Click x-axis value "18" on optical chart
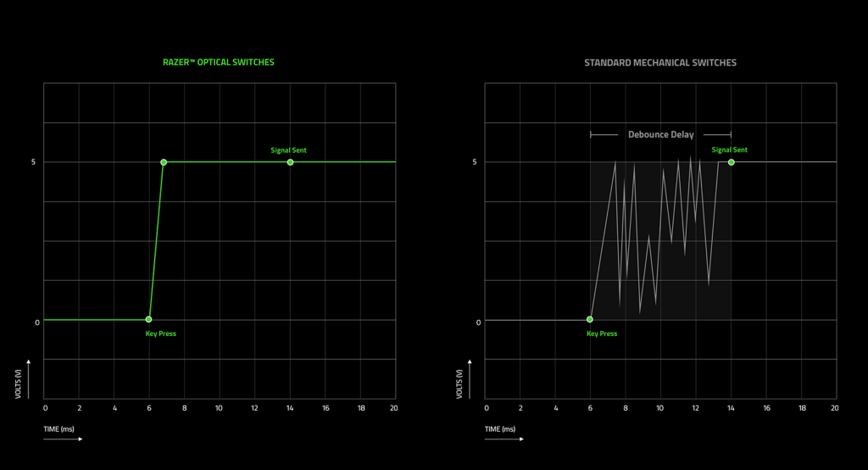Screen dimensions: 868x470 361,408
